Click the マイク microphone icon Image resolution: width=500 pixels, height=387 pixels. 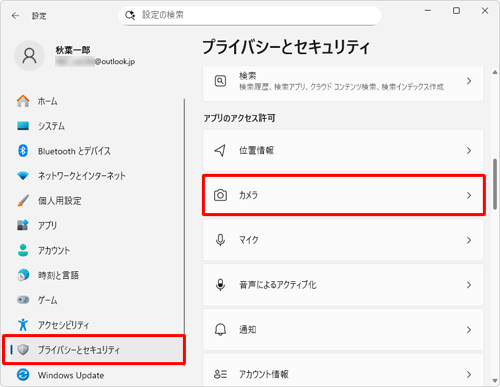click(x=220, y=240)
